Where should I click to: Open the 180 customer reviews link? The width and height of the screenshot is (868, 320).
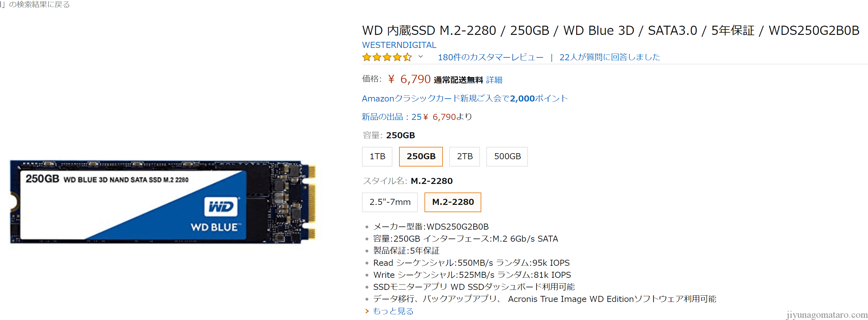click(x=490, y=57)
